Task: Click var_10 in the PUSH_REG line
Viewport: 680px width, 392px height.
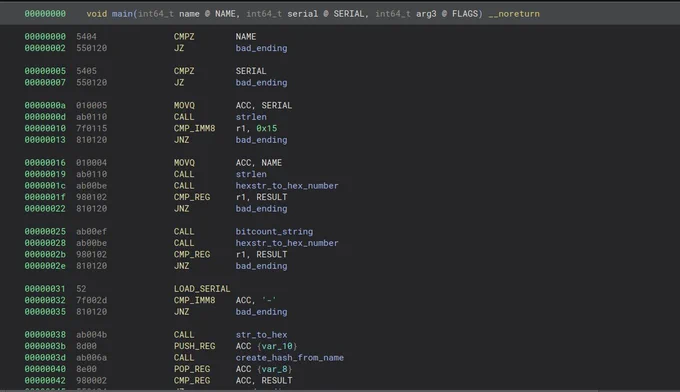Action: click(277, 346)
